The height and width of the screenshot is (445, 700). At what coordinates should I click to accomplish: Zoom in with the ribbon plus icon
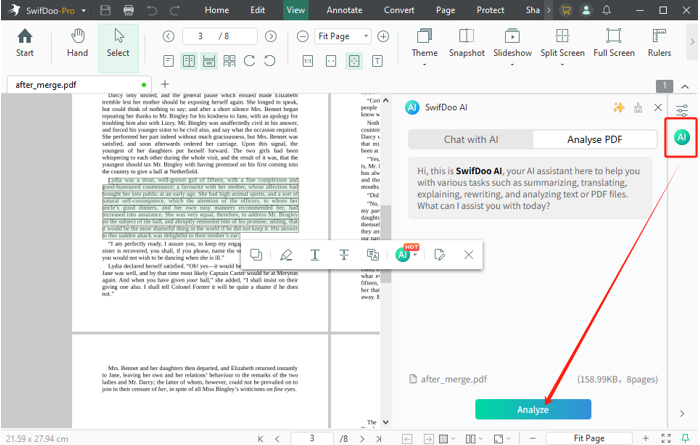[x=383, y=36]
